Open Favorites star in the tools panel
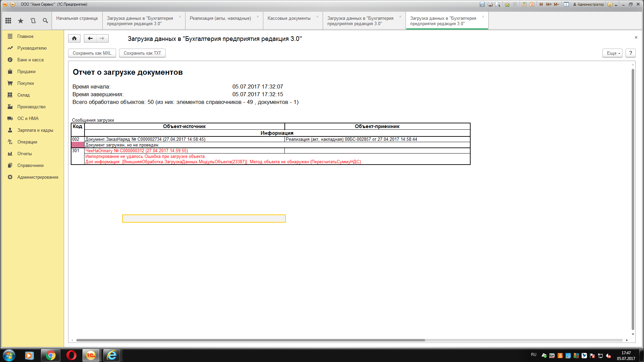 20,21
